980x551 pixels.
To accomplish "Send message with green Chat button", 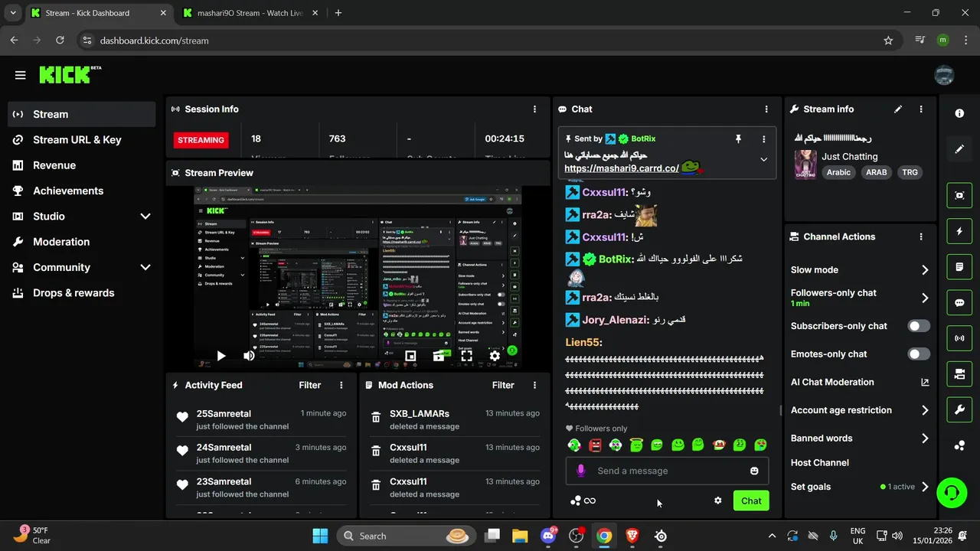I will click(751, 500).
